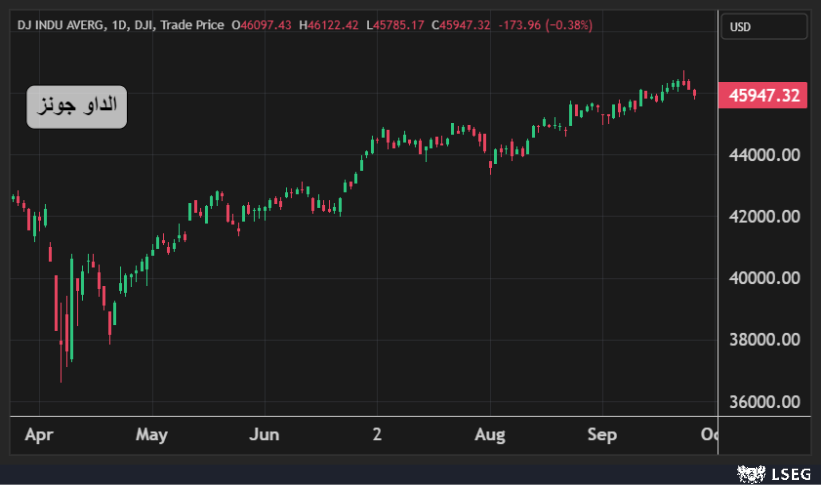821x485 pixels.
Task: Click the 44000.00 price axis label
Action: click(x=765, y=155)
